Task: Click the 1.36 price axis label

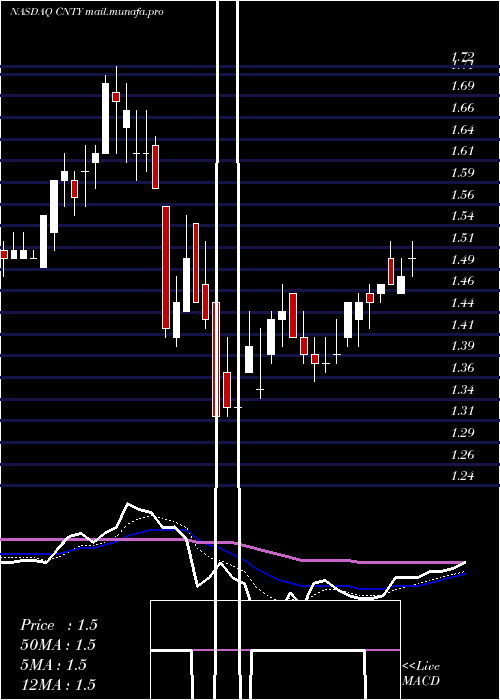Action: click(x=462, y=367)
